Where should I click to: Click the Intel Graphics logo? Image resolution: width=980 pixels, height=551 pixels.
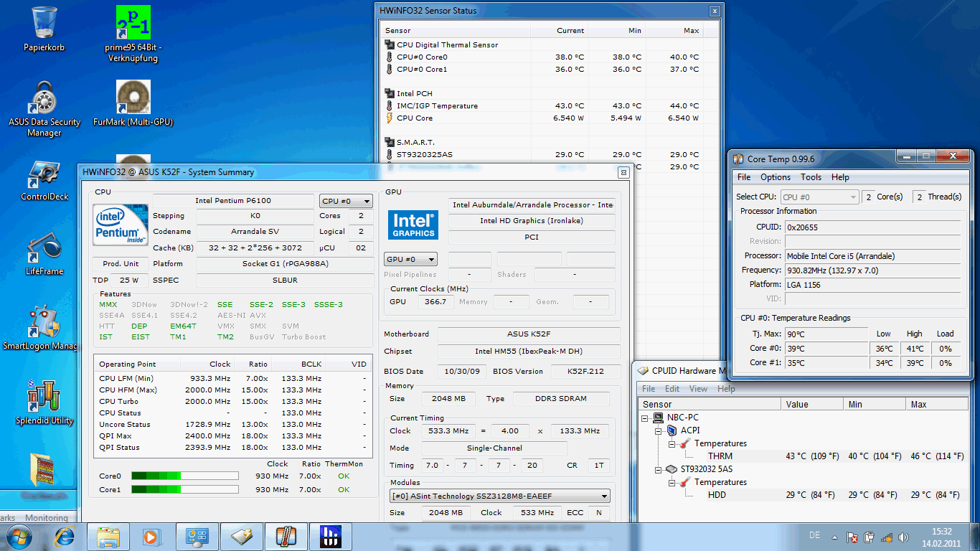pyautogui.click(x=414, y=225)
